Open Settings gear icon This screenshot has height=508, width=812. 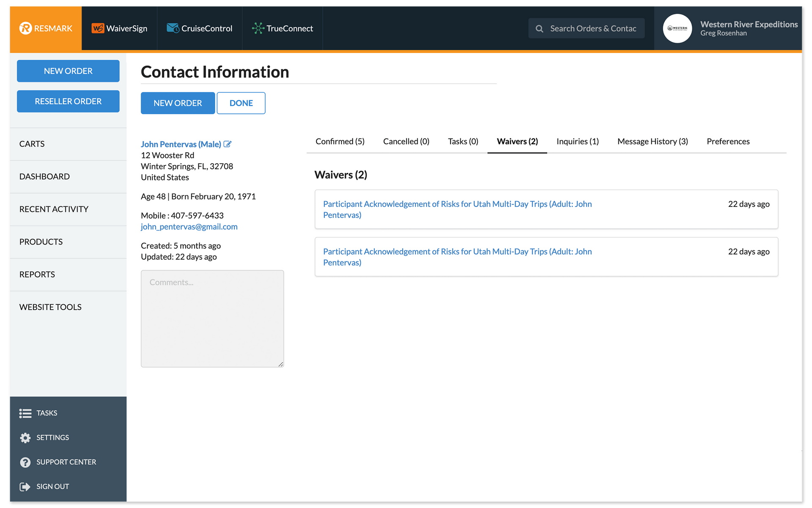[25, 438]
